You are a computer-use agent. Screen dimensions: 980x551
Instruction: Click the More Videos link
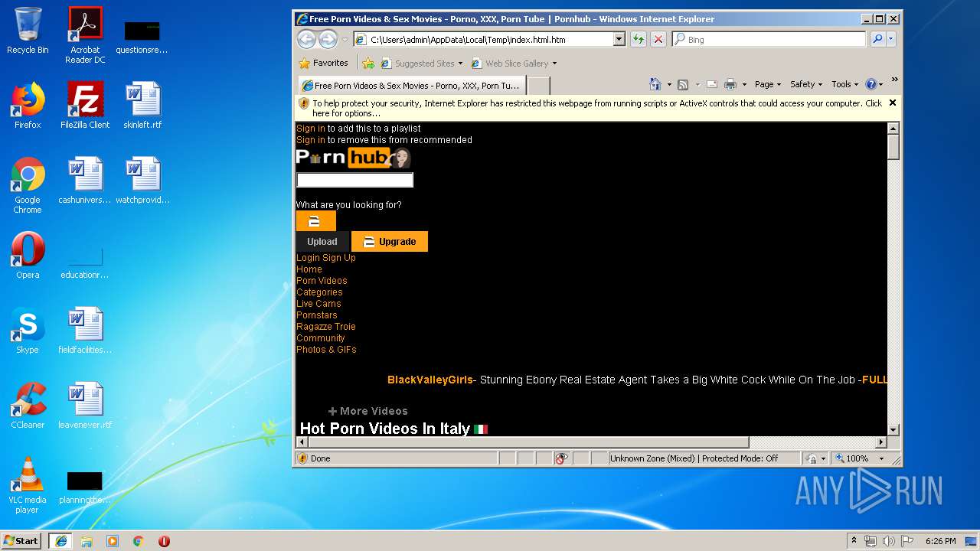coord(368,411)
